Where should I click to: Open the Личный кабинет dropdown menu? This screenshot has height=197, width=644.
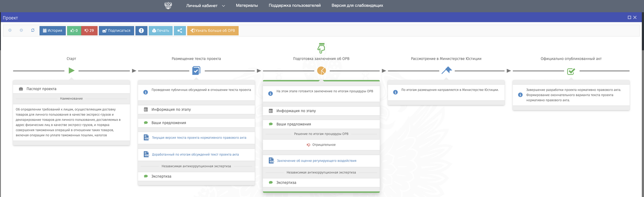(205, 6)
